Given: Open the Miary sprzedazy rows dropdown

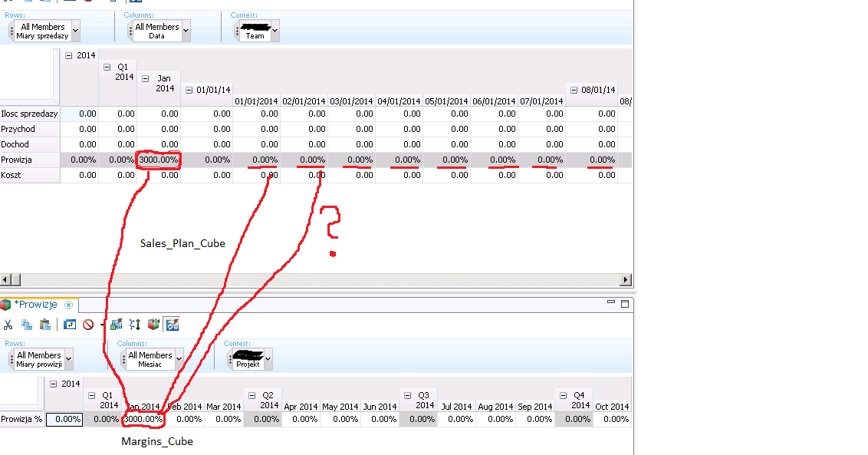Looking at the screenshot, I should [75, 31].
